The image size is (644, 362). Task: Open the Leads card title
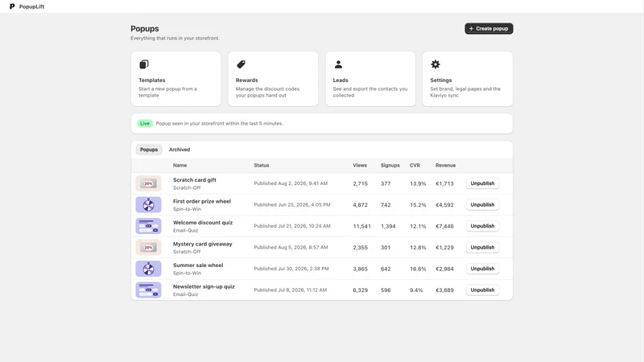click(x=341, y=80)
